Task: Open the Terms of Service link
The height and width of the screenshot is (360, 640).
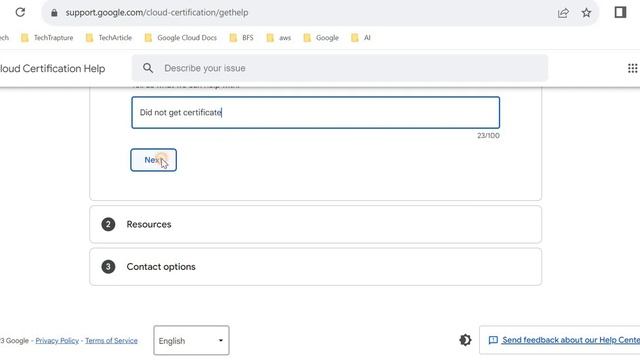Action: coord(111,340)
